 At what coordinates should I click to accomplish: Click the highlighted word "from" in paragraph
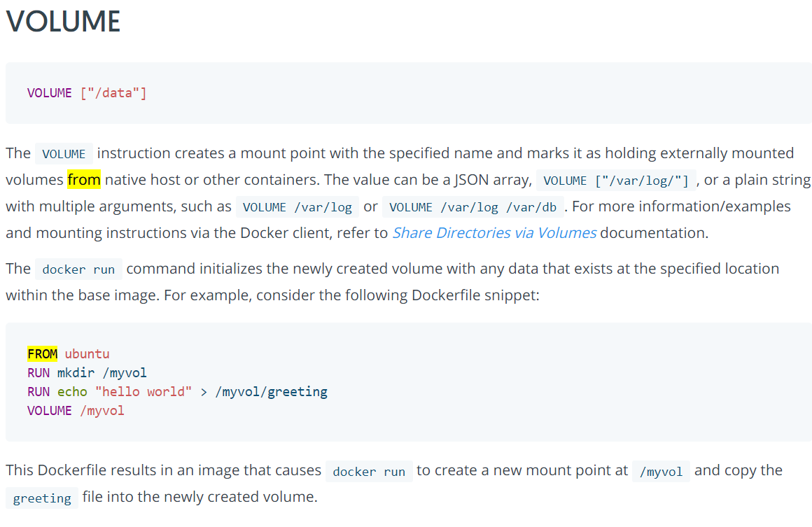pos(84,180)
